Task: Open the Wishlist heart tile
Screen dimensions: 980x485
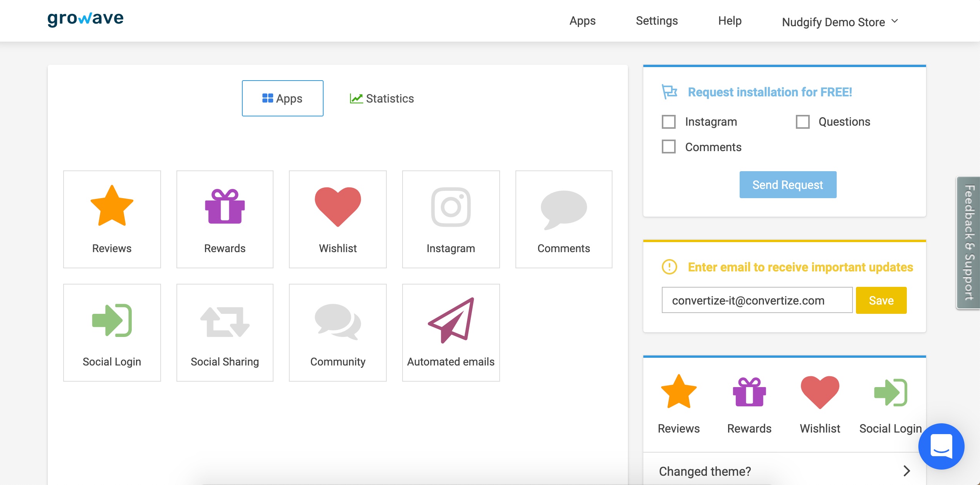Action: pos(338,219)
